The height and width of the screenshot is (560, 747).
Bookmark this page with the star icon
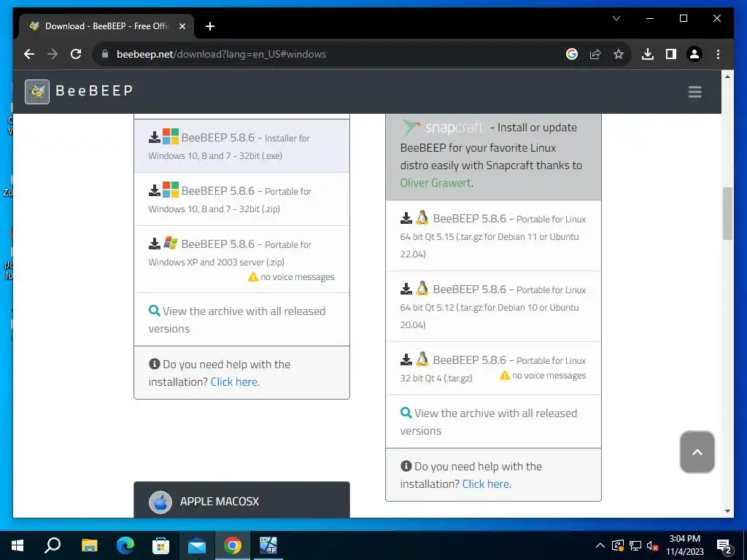pos(619,54)
